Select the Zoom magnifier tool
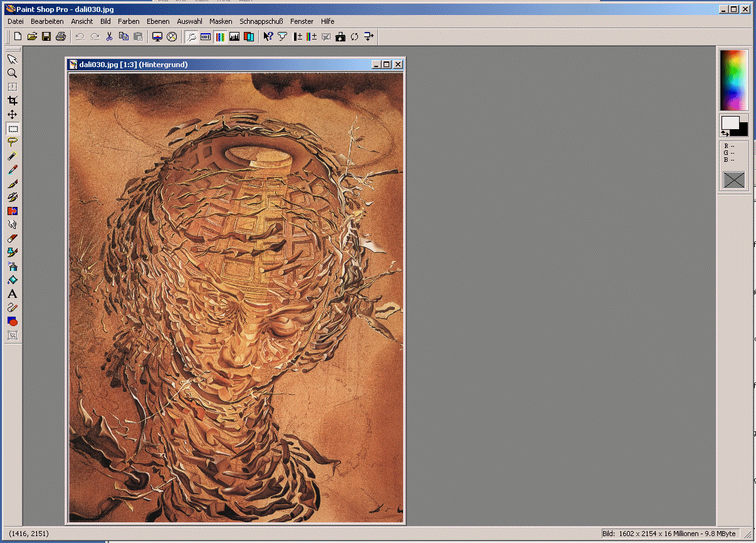The width and height of the screenshot is (756, 543). coord(12,73)
